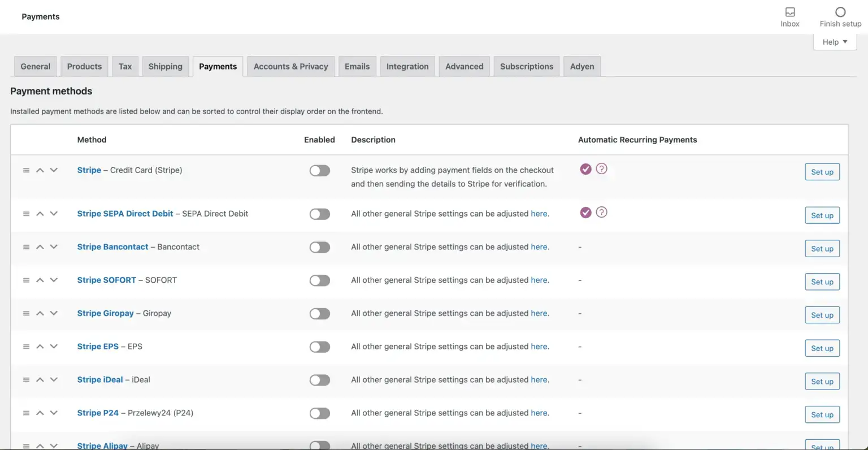Image resolution: width=868 pixels, height=450 pixels.
Task: Switch to the Products tab
Action: pyautogui.click(x=85, y=66)
